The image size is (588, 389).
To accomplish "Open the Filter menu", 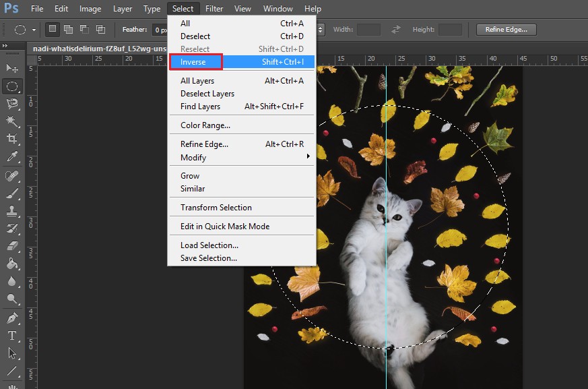I will 214,9.
